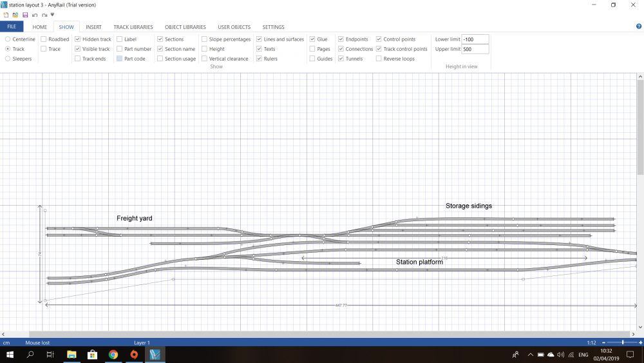644x363 pixels.
Task: Open the USER OBJECTS tab
Action: (234, 27)
